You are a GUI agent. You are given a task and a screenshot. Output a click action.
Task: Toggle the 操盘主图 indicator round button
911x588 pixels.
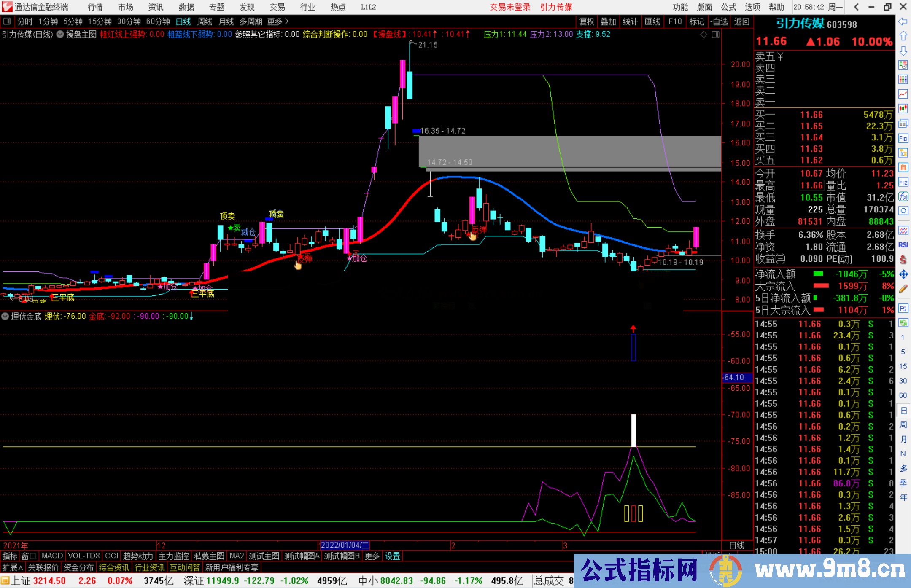click(60, 34)
